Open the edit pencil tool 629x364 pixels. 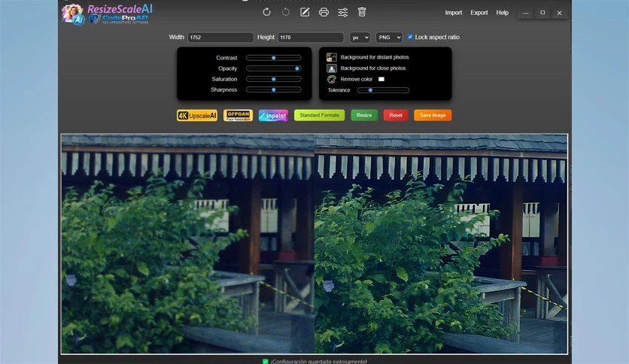click(x=305, y=12)
